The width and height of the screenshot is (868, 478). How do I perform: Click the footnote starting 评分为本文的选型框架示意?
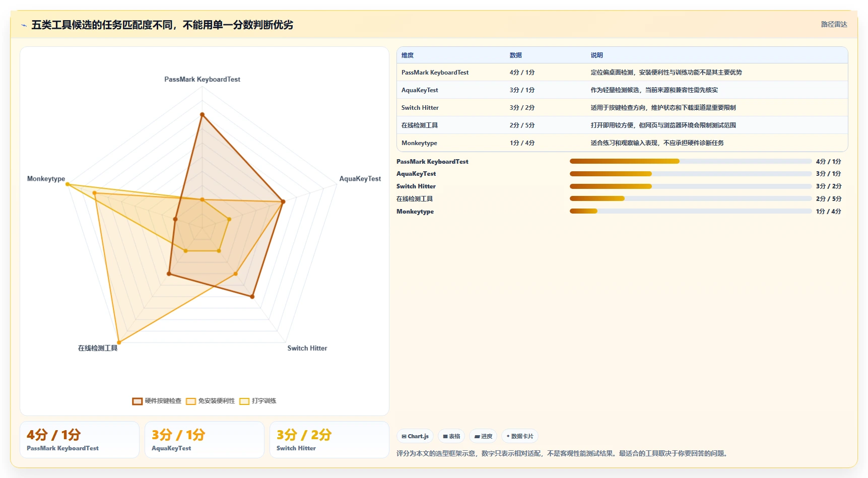tap(563, 453)
